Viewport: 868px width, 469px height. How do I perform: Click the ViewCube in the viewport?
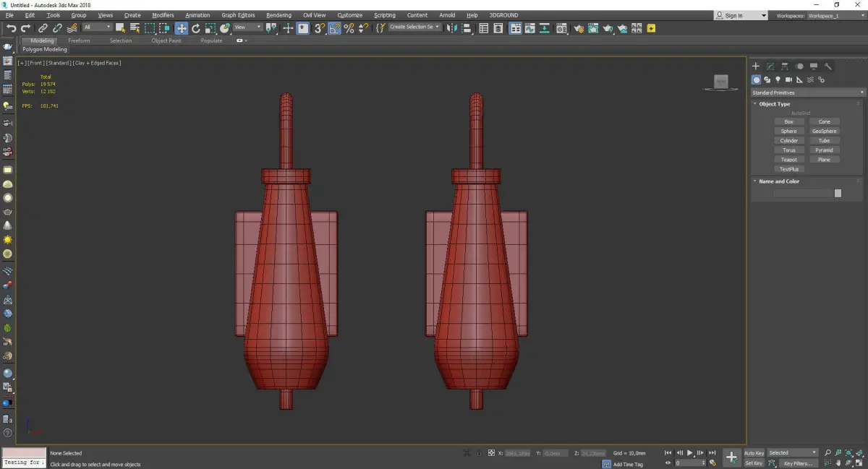tap(720, 82)
